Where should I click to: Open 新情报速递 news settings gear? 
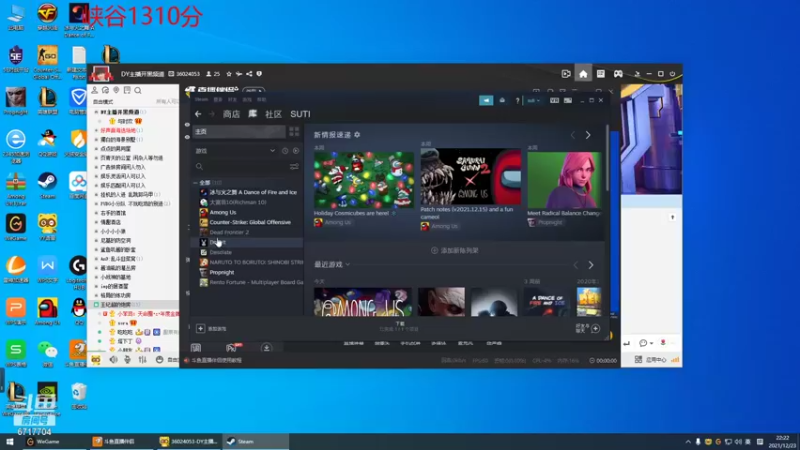357,135
